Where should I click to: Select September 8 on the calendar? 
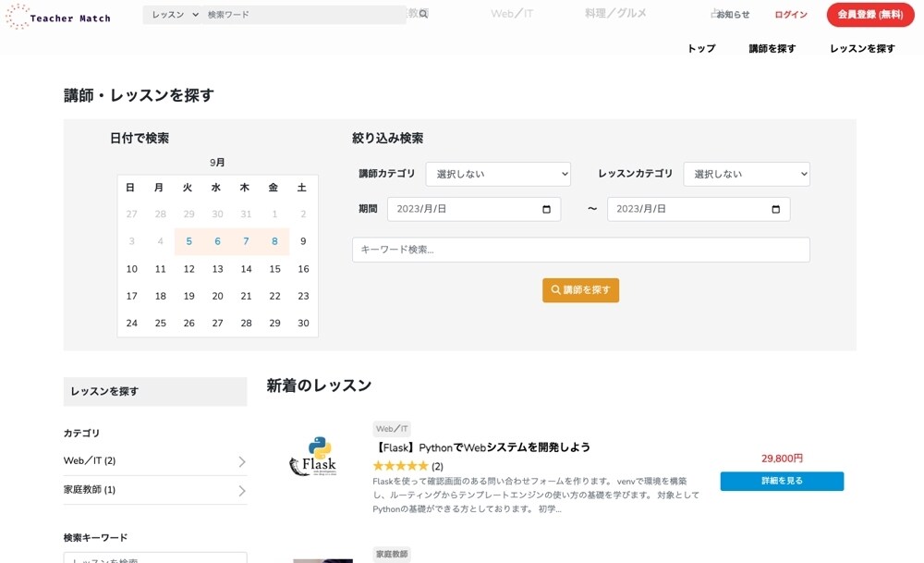click(274, 241)
